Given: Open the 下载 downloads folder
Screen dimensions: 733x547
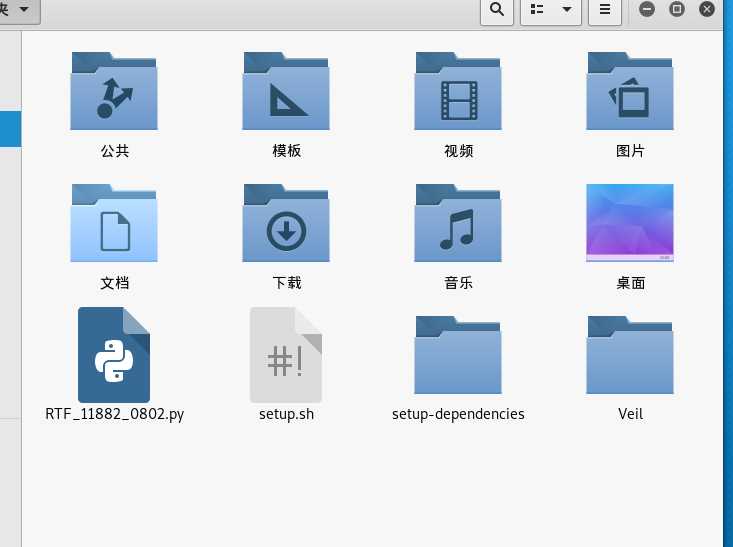Looking at the screenshot, I should pos(286,223).
